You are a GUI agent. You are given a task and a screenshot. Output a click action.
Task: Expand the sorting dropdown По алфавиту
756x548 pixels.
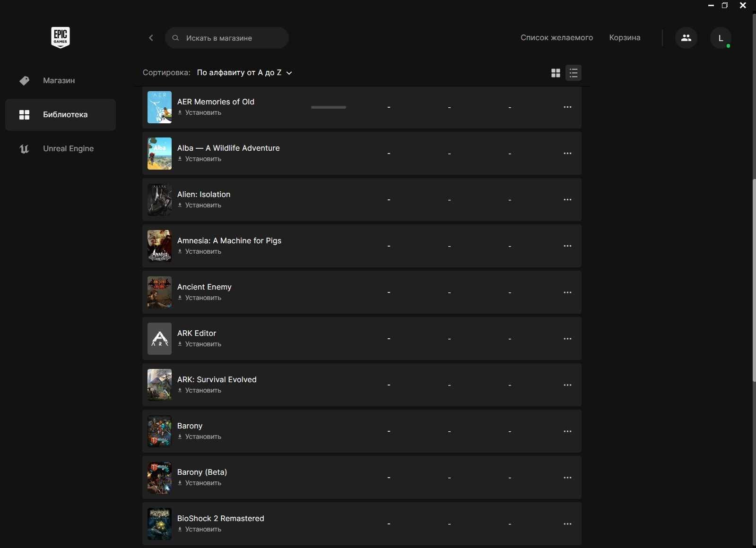[244, 73]
